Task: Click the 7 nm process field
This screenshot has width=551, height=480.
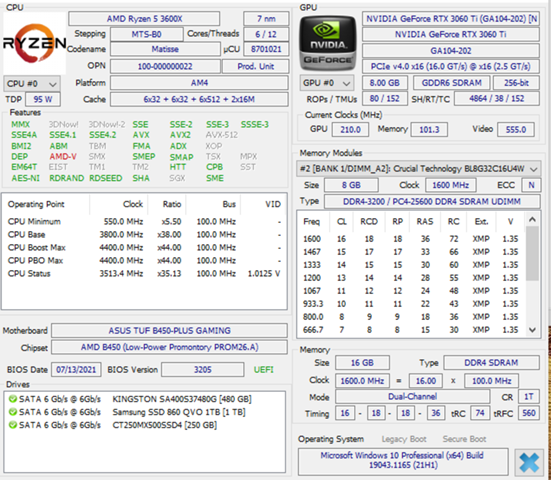Action: [x=266, y=19]
